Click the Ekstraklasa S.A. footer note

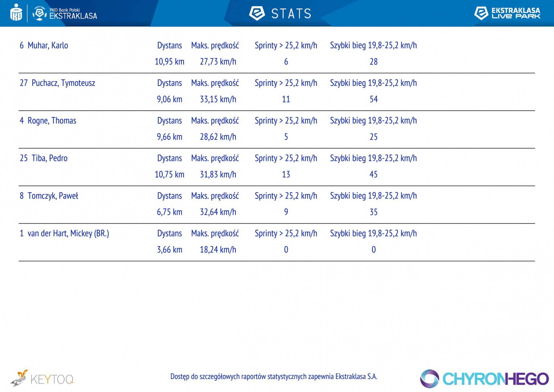point(274,376)
